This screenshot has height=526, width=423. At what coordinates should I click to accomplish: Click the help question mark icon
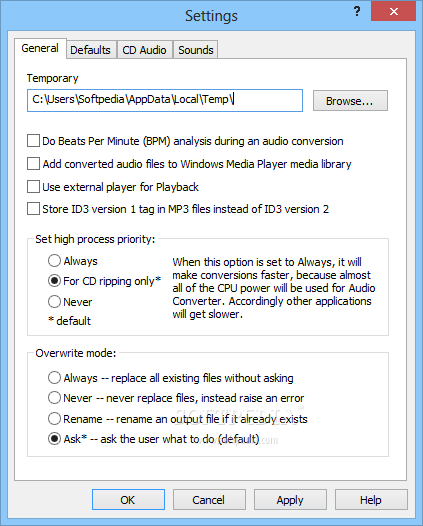point(357,12)
